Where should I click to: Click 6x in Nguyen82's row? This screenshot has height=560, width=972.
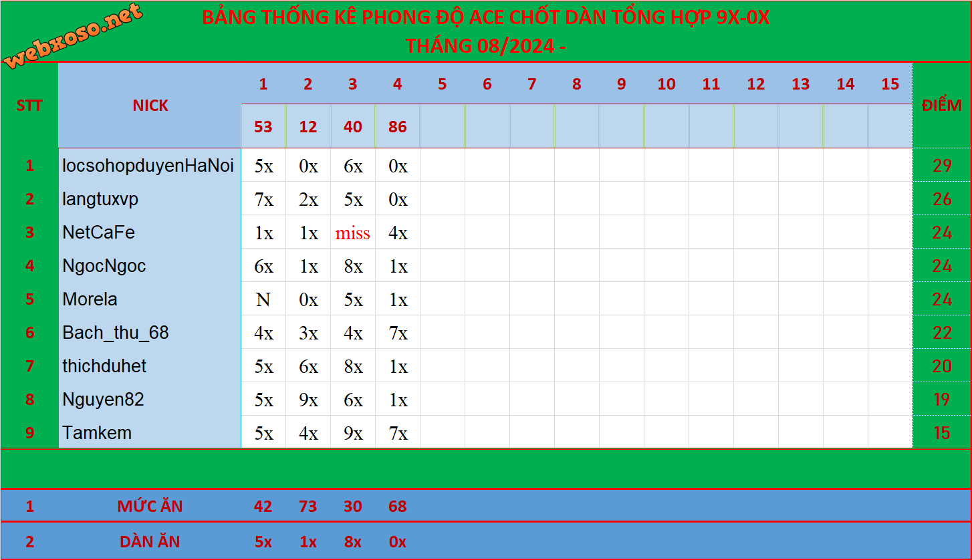point(353,400)
